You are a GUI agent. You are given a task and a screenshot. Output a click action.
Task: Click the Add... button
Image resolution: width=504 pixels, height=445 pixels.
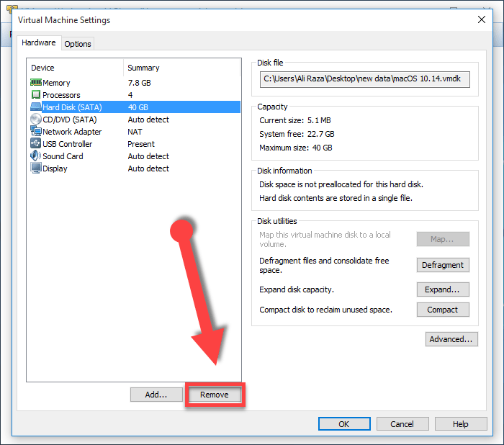point(156,395)
